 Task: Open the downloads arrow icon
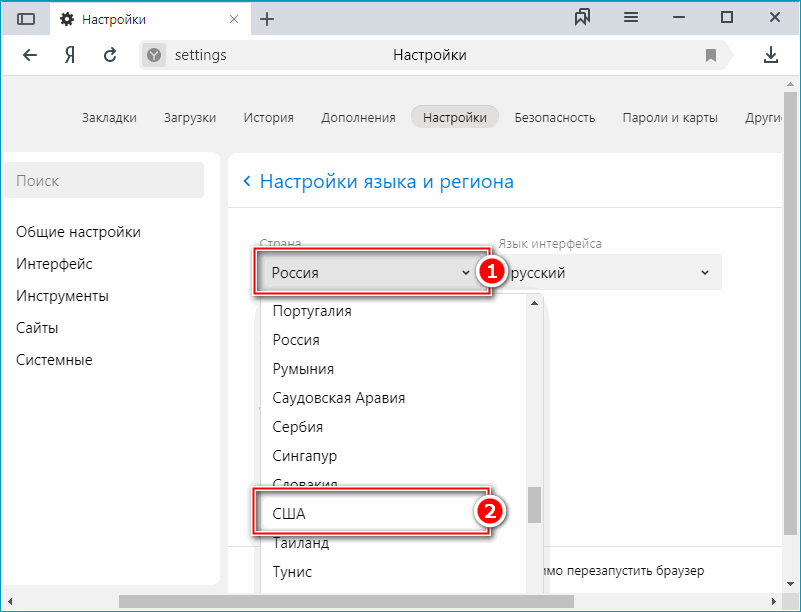click(771, 55)
